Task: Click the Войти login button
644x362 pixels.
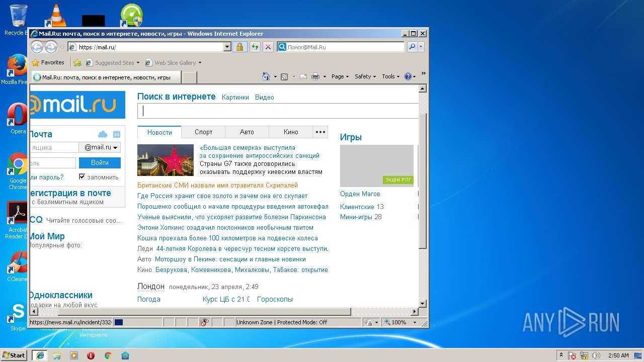Action: click(100, 162)
